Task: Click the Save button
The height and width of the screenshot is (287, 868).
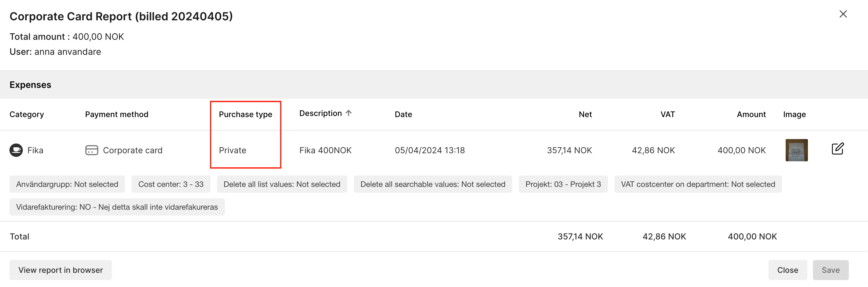Action: click(831, 270)
